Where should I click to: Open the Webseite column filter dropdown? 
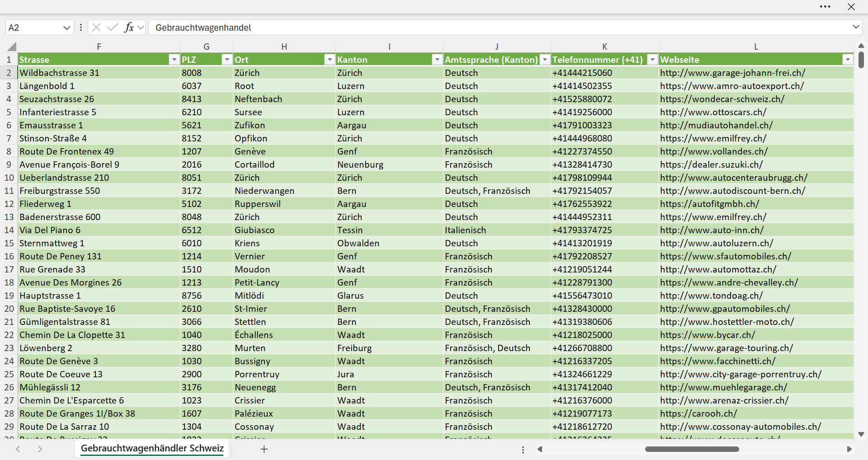(x=848, y=60)
